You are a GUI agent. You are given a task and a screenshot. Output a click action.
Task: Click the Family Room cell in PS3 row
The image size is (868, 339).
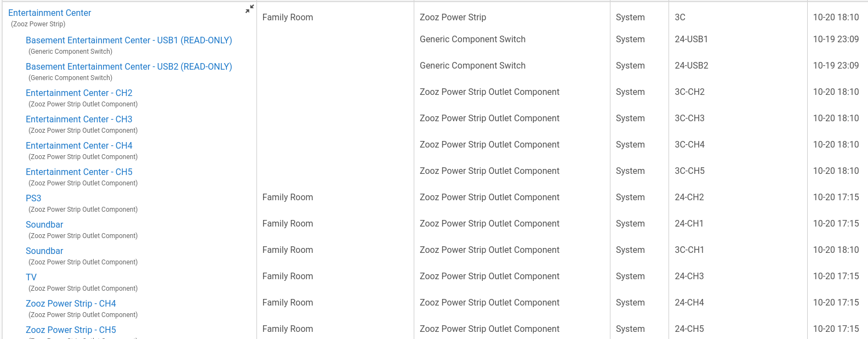pos(288,197)
